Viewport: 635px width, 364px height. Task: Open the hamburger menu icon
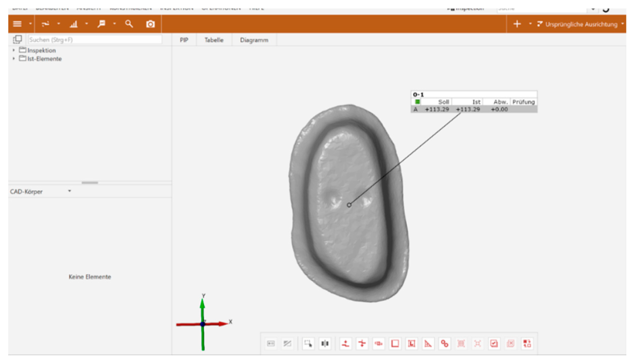pyautogui.click(x=17, y=24)
